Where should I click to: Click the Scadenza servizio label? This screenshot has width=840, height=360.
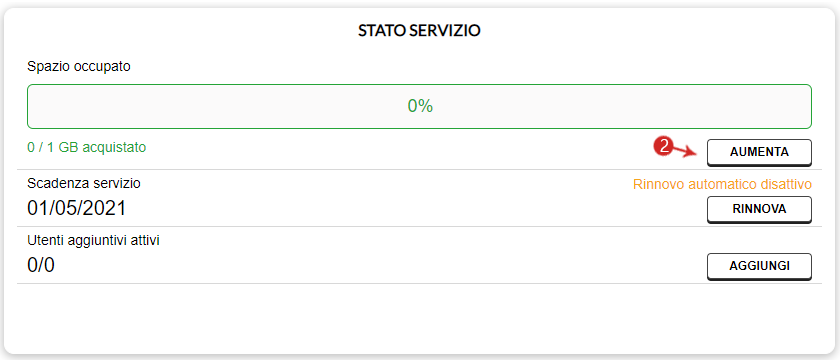[x=84, y=183]
